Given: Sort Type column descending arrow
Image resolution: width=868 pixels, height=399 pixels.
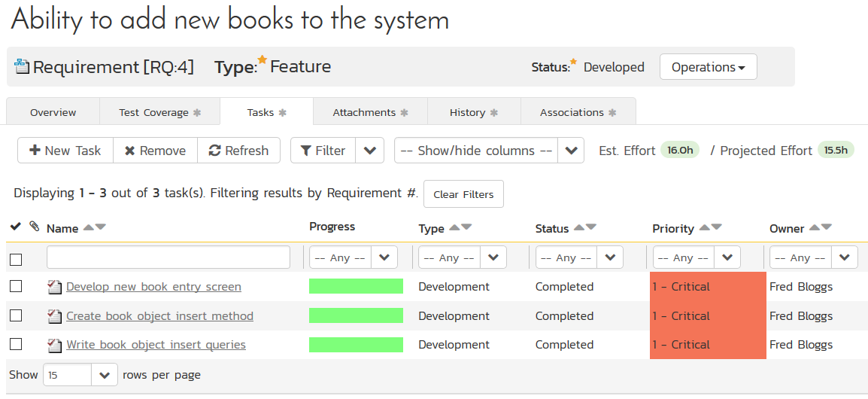Looking at the screenshot, I should (467, 227).
